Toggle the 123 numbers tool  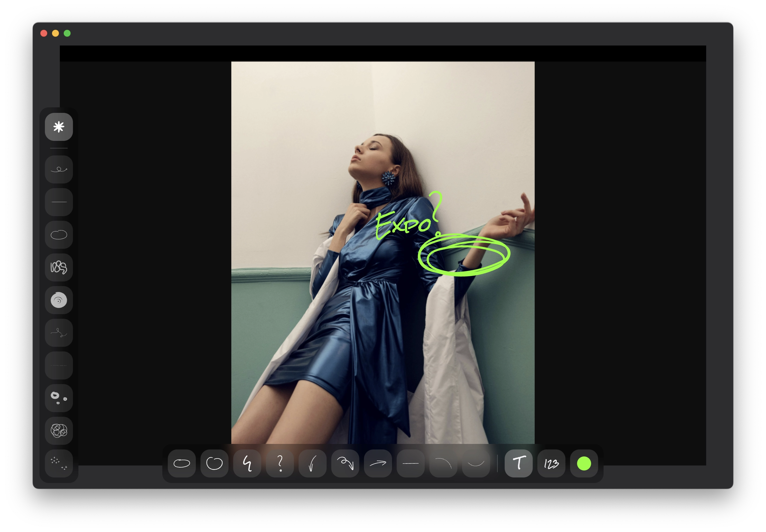551,463
